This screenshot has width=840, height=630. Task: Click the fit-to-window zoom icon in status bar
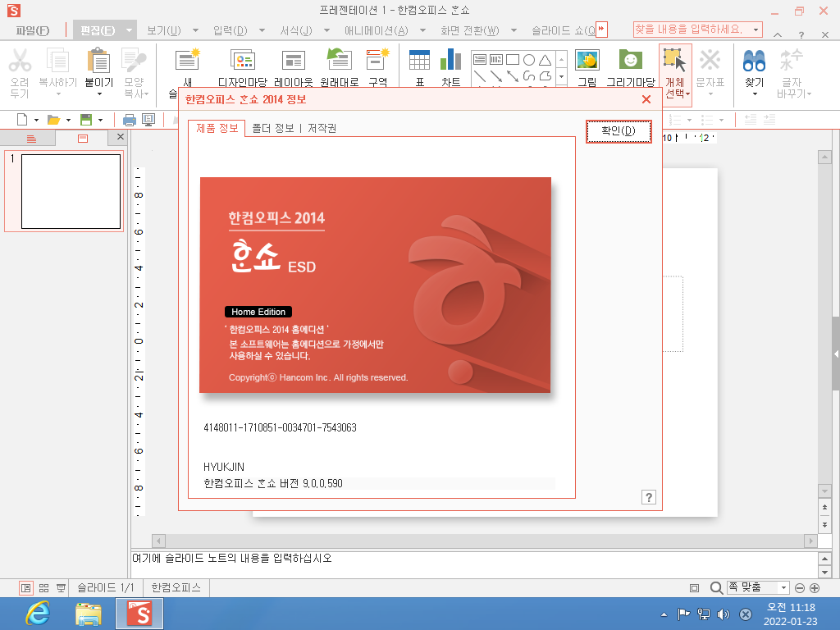pos(694,587)
